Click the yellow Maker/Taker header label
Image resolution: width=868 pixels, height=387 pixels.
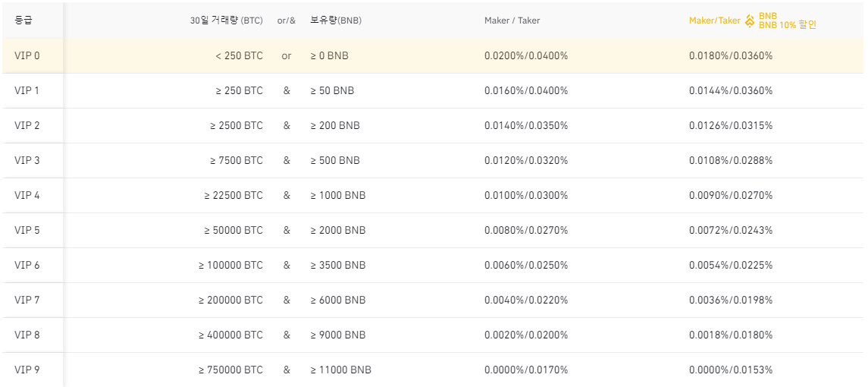click(715, 20)
